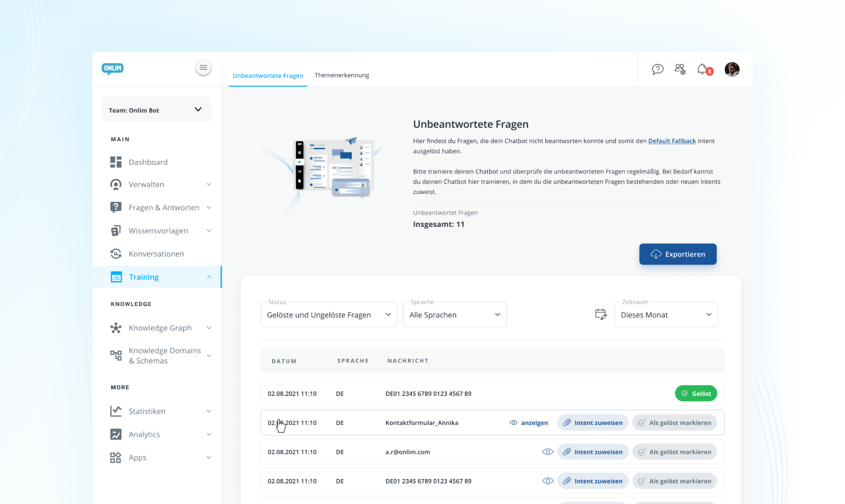845x504 pixels.
Task: Click the Dashboard sidebar icon
Action: pyautogui.click(x=116, y=162)
